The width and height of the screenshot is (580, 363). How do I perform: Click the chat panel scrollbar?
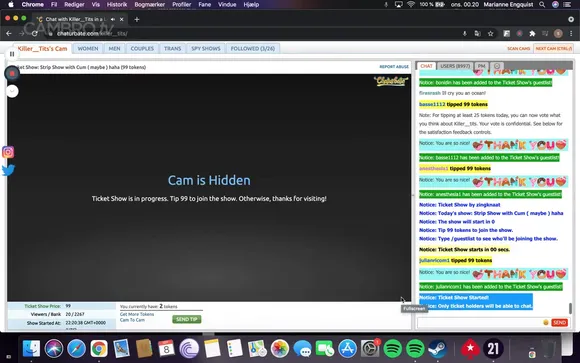point(570,308)
